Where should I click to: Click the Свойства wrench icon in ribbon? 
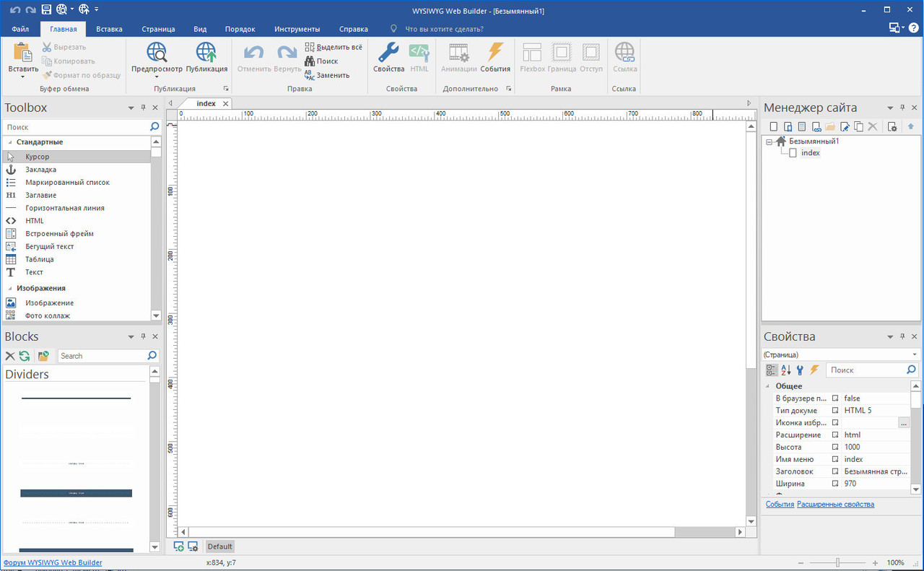pos(388,52)
